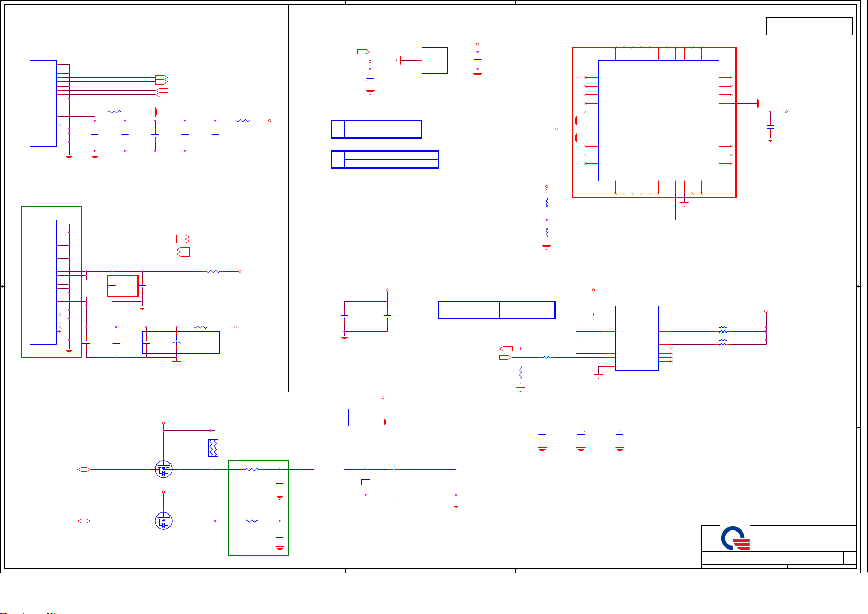
Task: Click the connector inside the tall green outline
Action: coord(43,281)
